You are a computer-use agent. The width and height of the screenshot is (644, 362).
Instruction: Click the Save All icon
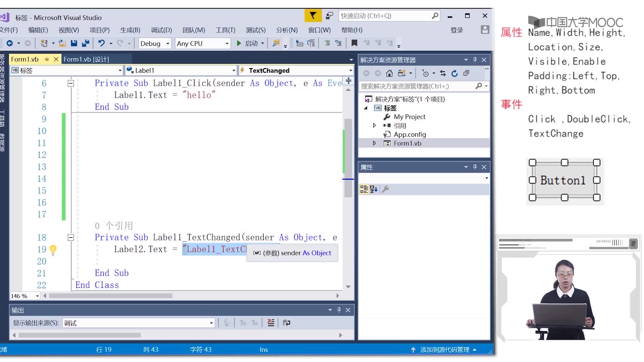pyautogui.click(x=86, y=43)
